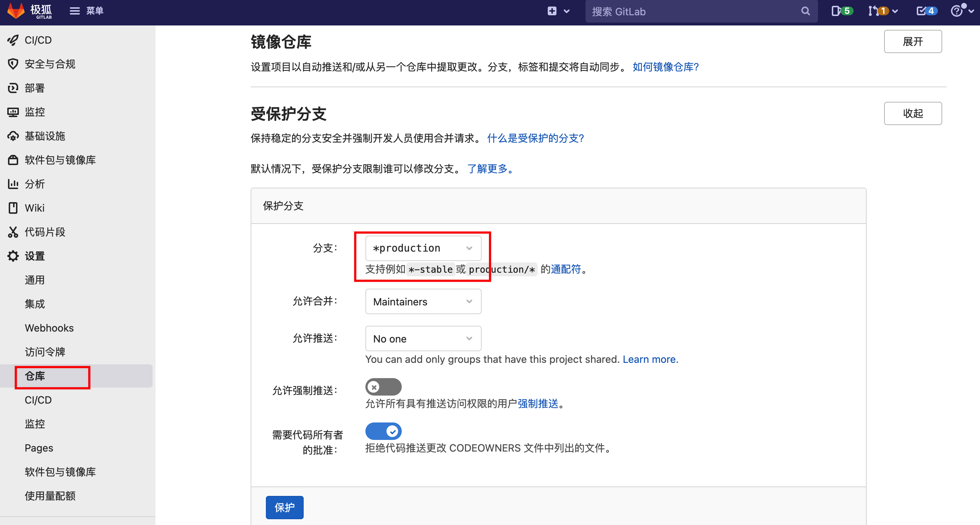Enable the 允许强制推送 toggle
The width and height of the screenshot is (980, 525).
click(383, 387)
